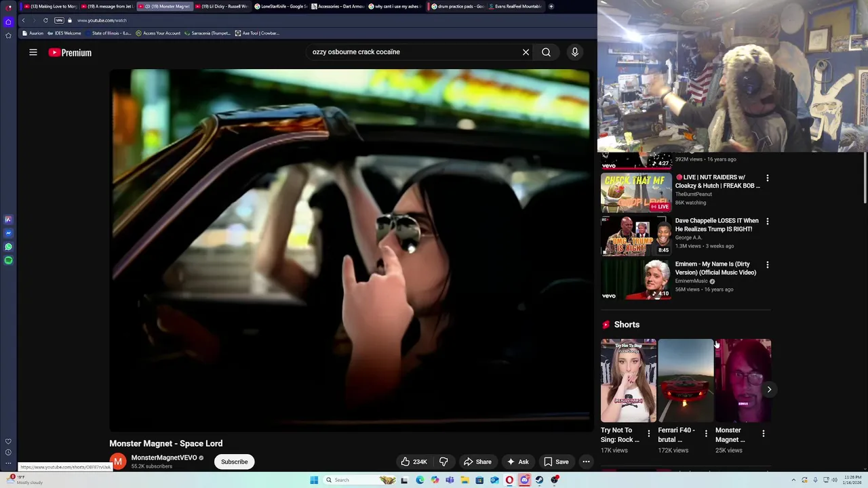Open the IDES Welcome bookmark

64,33
